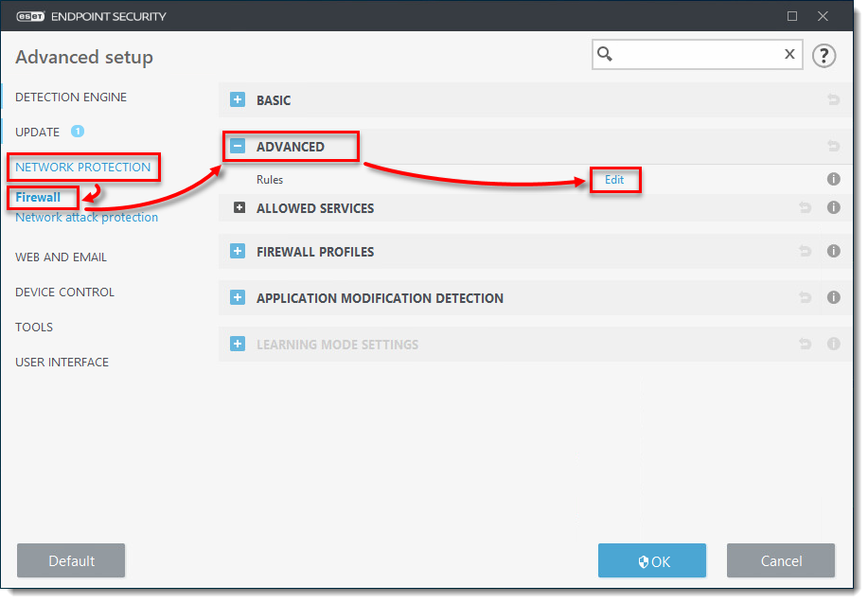Image resolution: width=868 pixels, height=603 pixels.
Task: Expand the BASIC section
Action: (x=238, y=99)
